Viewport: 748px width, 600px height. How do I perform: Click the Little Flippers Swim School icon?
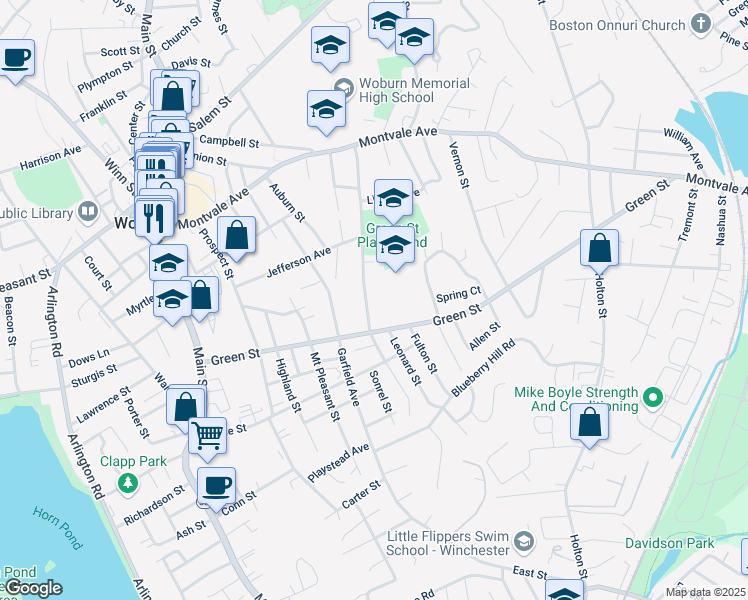click(524, 541)
